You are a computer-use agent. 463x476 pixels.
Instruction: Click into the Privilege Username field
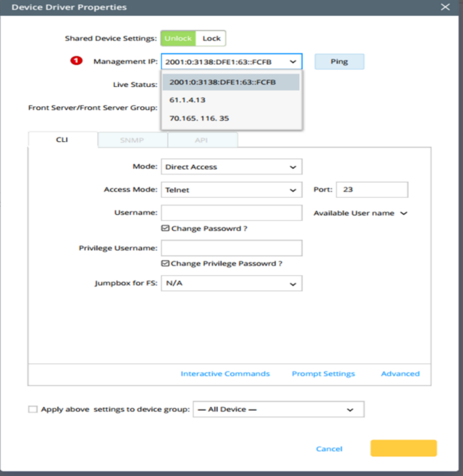(231, 248)
